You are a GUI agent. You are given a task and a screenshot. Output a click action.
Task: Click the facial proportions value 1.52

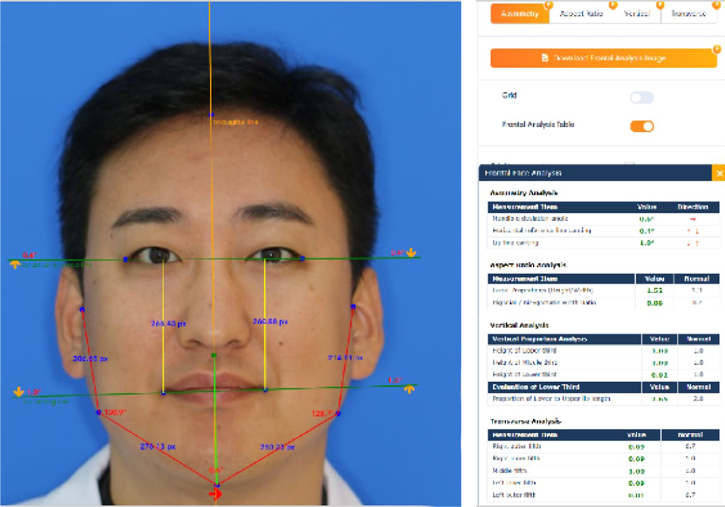654,290
